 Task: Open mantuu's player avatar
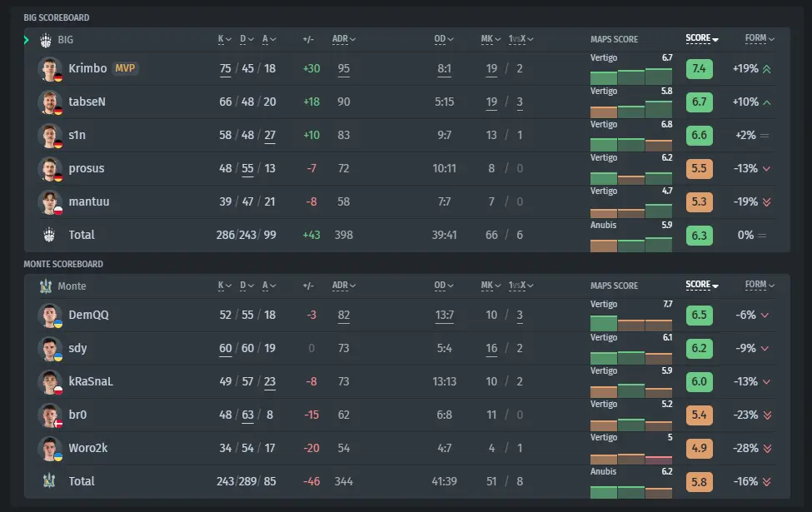point(50,202)
